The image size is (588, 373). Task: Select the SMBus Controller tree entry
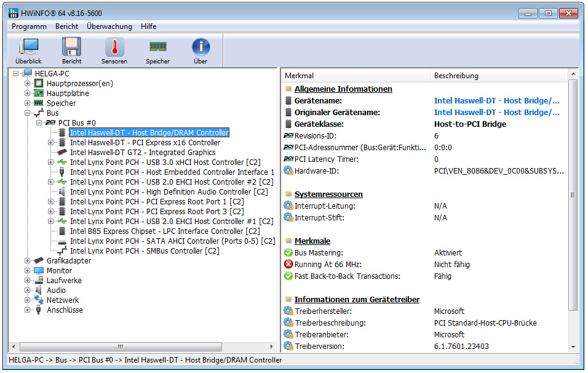pyautogui.click(x=145, y=251)
